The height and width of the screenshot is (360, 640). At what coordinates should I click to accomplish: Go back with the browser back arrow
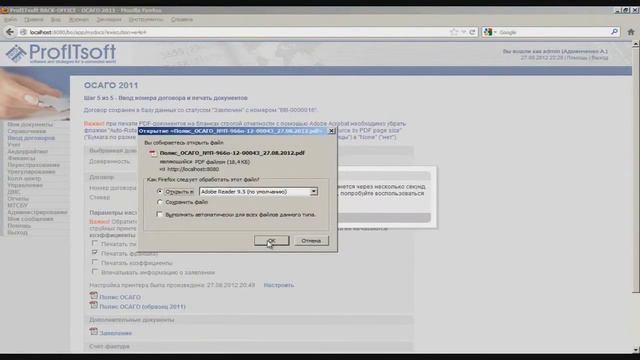(x=10, y=32)
